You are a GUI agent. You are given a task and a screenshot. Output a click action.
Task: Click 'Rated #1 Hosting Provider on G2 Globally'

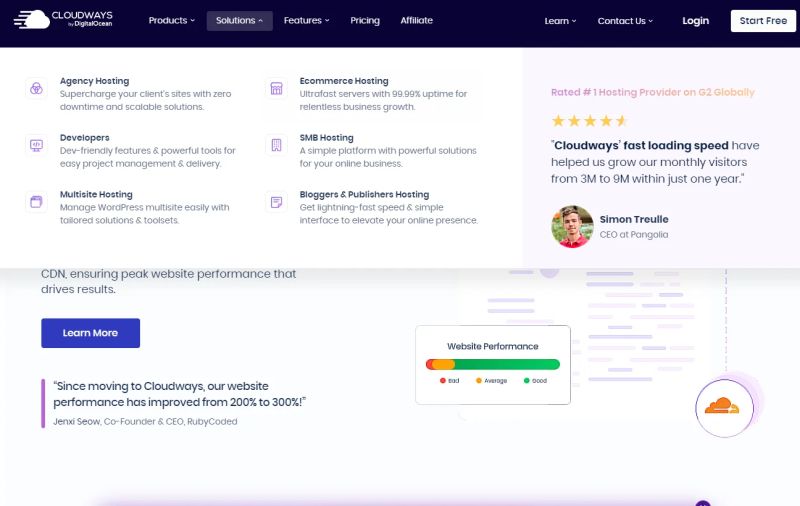point(653,92)
